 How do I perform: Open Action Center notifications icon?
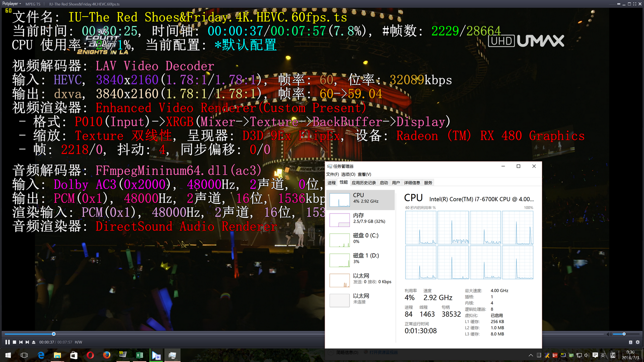click(x=595, y=355)
